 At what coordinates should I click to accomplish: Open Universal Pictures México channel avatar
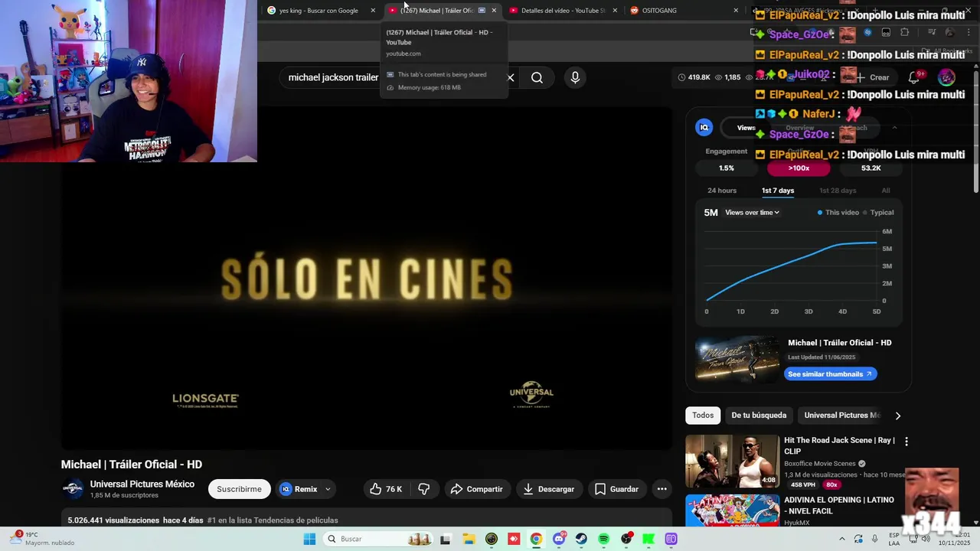point(73,489)
